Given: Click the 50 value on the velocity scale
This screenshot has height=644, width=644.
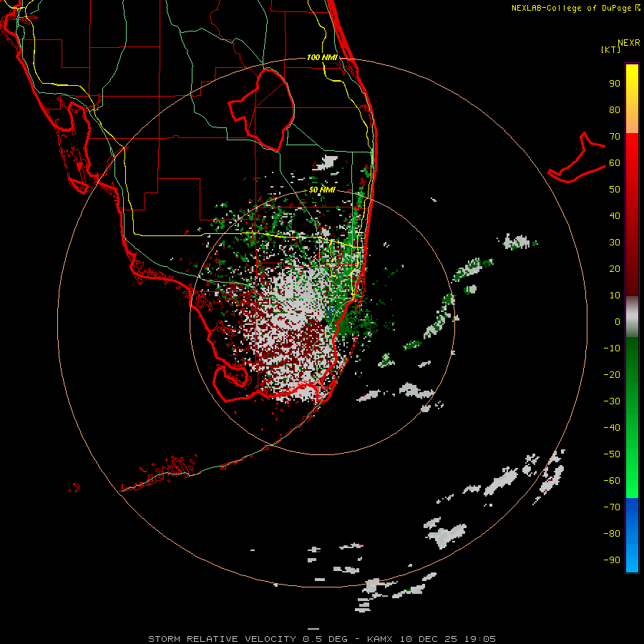Looking at the screenshot, I should [615, 190].
